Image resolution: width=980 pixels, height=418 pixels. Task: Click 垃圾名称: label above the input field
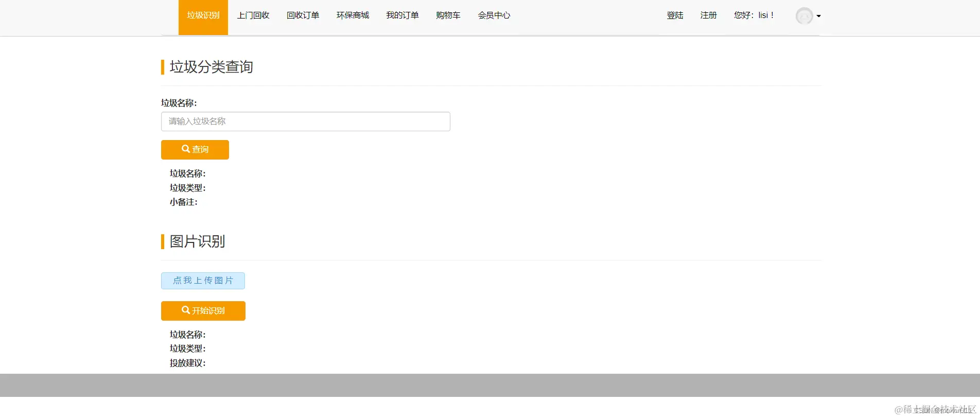tap(179, 103)
